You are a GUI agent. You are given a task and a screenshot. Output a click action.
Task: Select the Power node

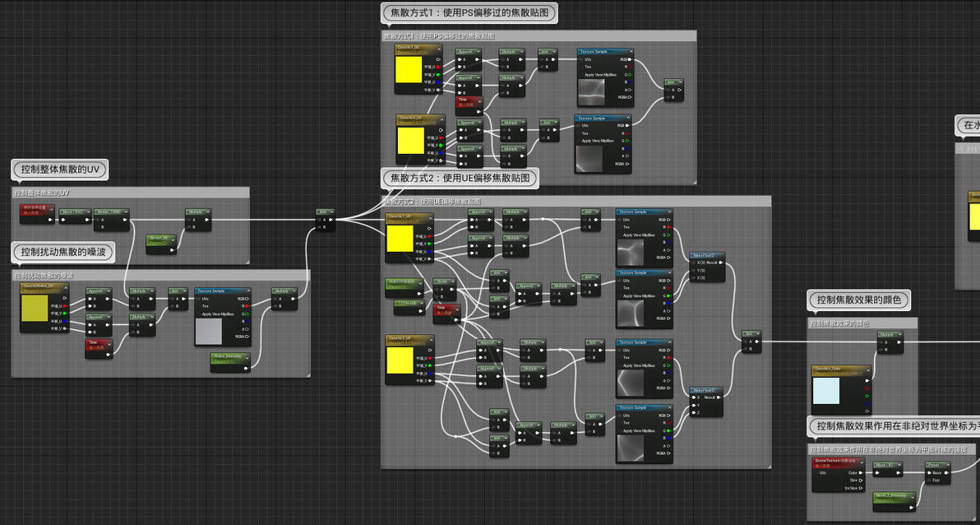(938, 472)
